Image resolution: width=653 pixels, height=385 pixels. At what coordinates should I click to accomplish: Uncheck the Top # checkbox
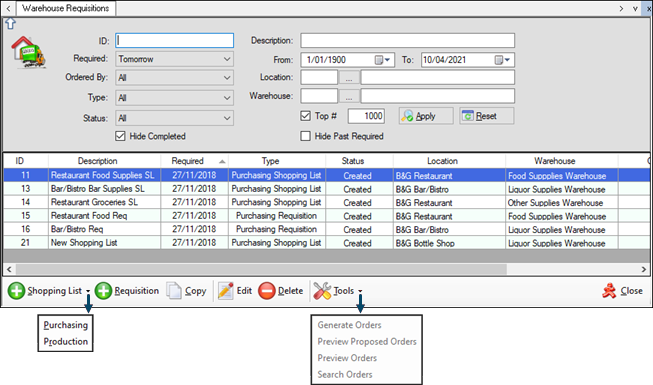(x=305, y=116)
